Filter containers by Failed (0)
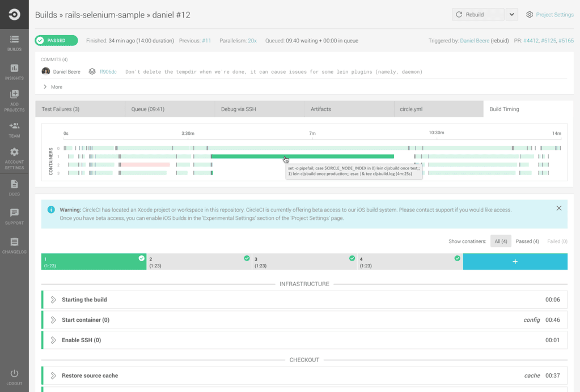The image size is (580, 392). tap(557, 241)
